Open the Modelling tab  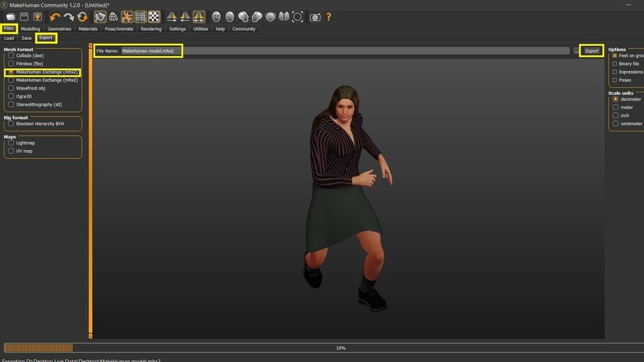pos(30,29)
